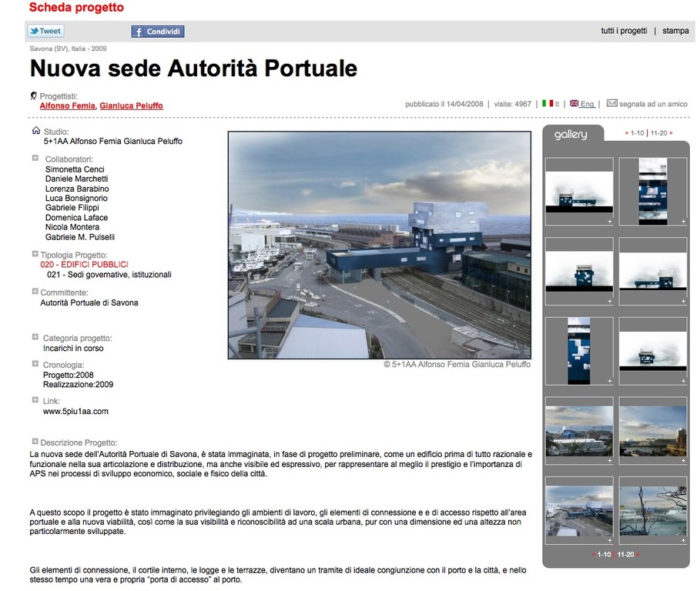Open the Alfonso Femia designer link
Viewport: 700px width, 591px height.
pos(68,105)
